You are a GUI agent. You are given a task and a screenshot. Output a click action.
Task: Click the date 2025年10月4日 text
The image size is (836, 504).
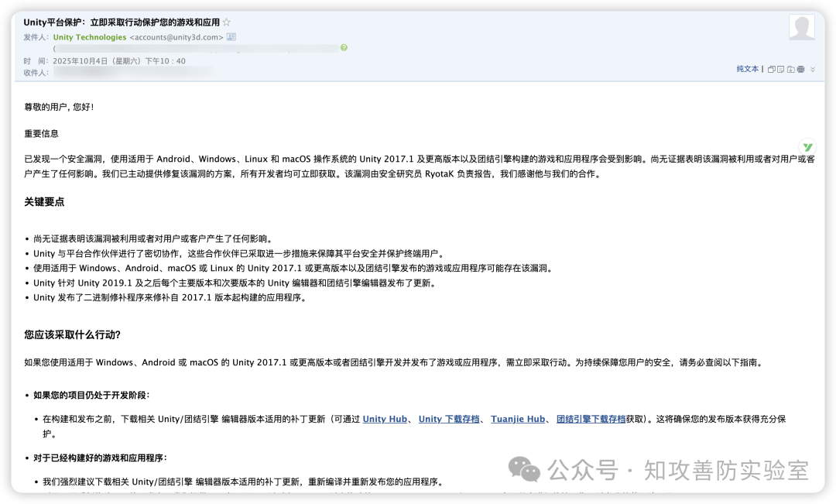tap(80, 61)
